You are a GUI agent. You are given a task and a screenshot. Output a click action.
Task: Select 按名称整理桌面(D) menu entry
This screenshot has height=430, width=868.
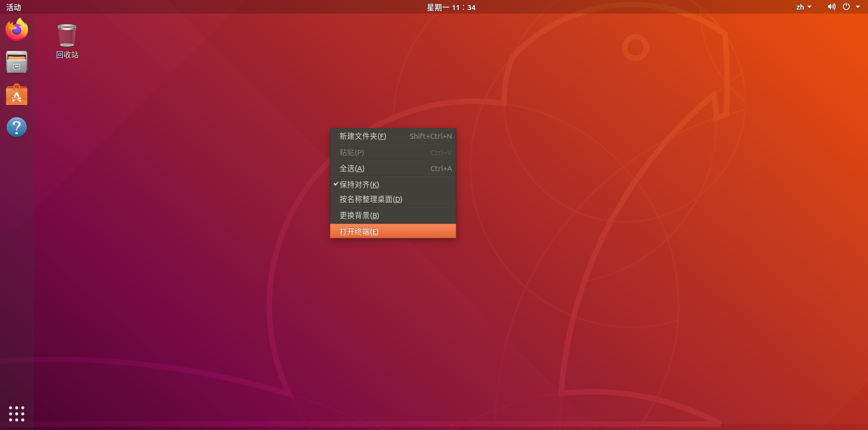[393, 199]
